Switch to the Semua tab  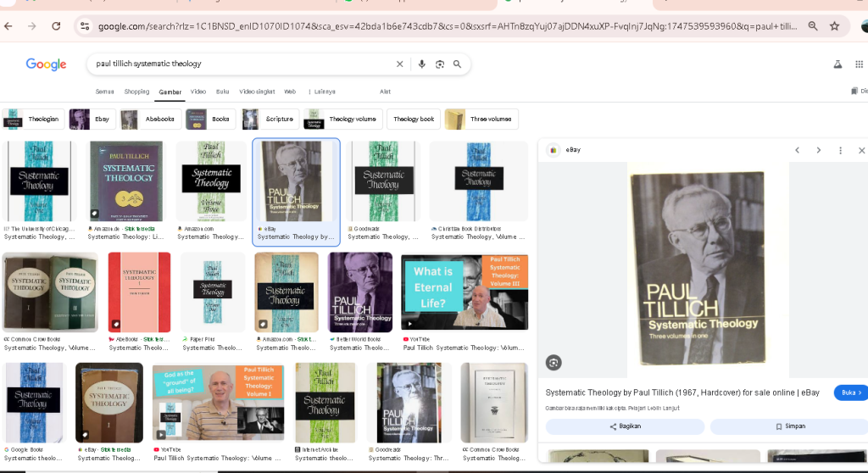point(104,92)
